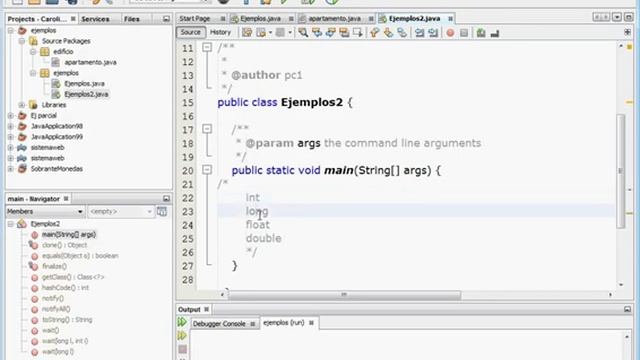Collapse the main method fold at line 20
The height and width of the screenshot is (360, 640).
[207, 170]
